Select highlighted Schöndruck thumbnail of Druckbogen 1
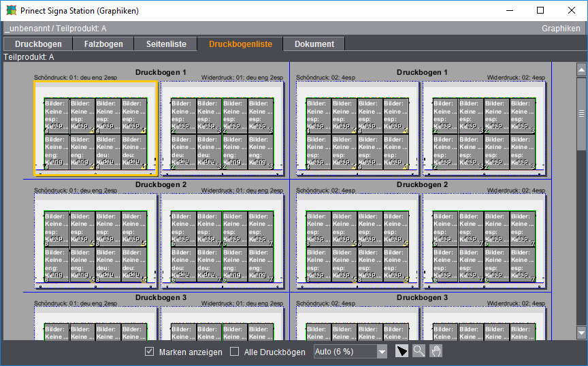The height and width of the screenshot is (366, 588). click(x=95, y=128)
